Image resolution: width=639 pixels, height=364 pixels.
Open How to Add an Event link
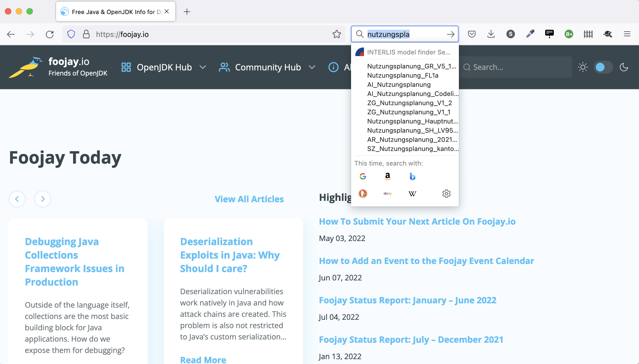pos(426,261)
